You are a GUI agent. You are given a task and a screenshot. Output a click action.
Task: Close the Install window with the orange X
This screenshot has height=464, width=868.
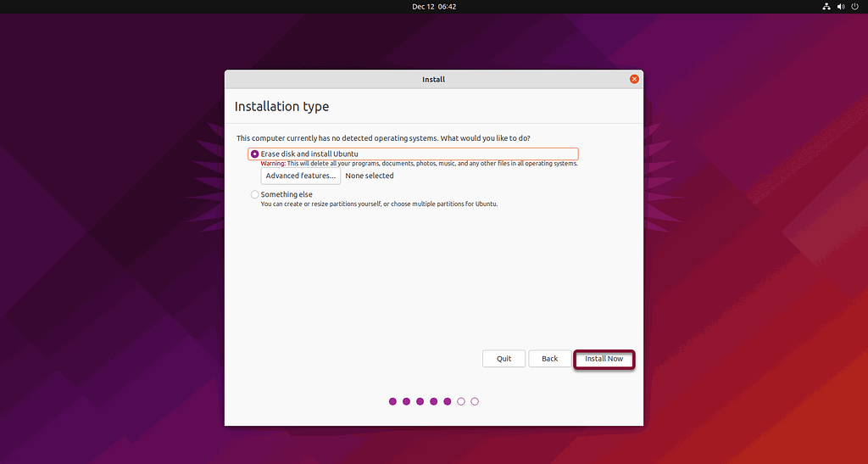(634, 79)
